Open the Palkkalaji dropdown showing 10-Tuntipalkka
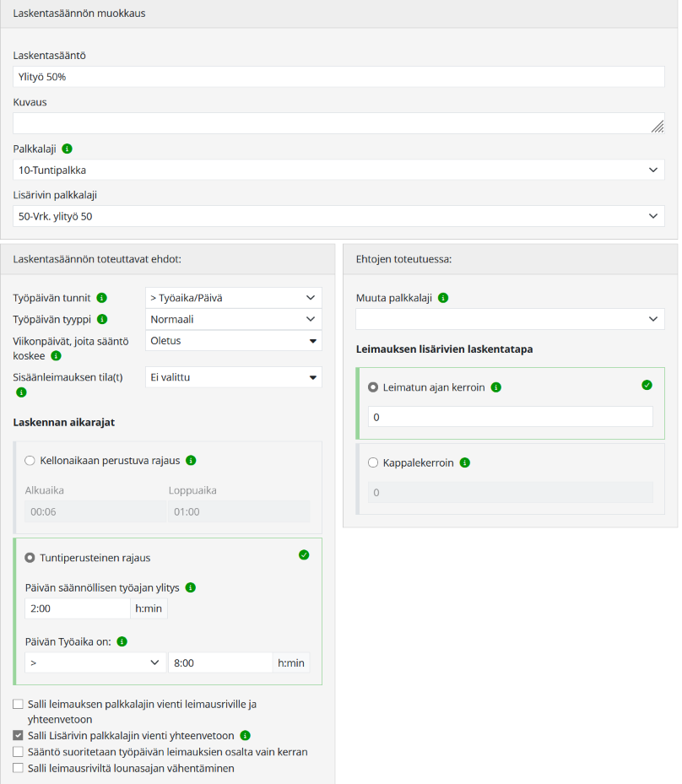 point(338,170)
